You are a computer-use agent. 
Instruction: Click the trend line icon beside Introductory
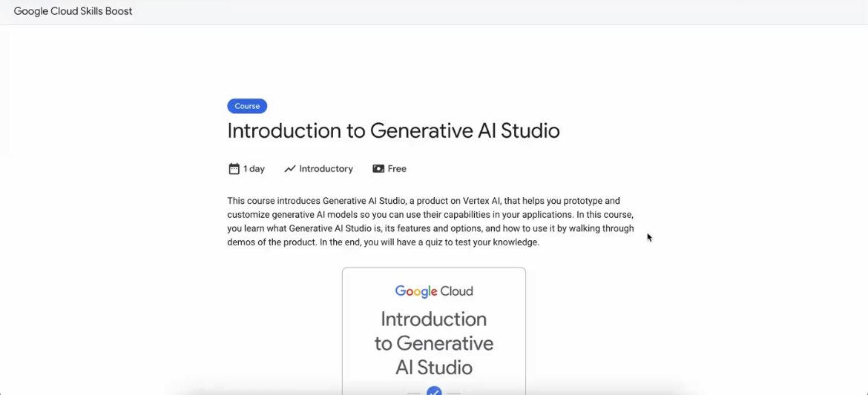(x=290, y=169)
